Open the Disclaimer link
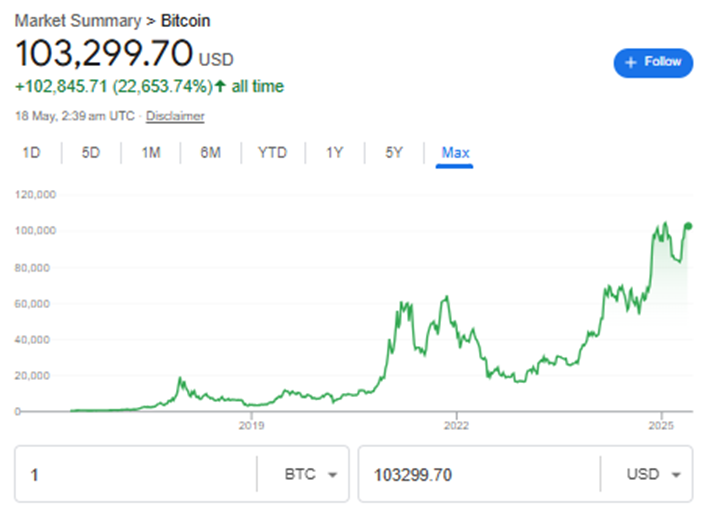Screen dimensions: 709x509 click(175, 116)
